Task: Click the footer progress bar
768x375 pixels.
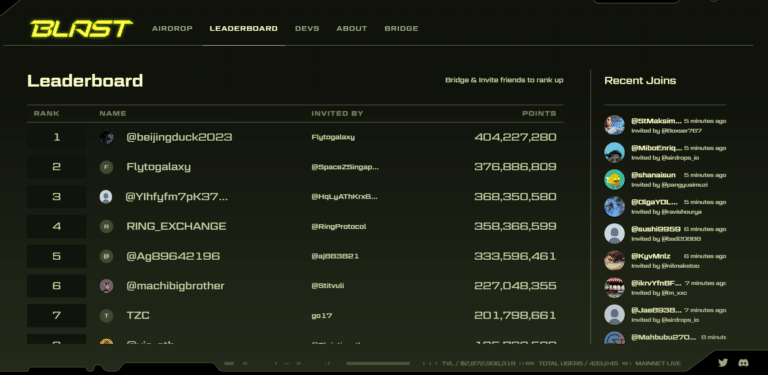Action: [x=378, y=363]
